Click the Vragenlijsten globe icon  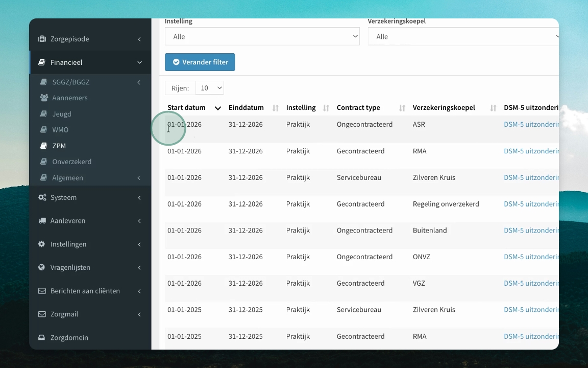[x=42, y=267]
